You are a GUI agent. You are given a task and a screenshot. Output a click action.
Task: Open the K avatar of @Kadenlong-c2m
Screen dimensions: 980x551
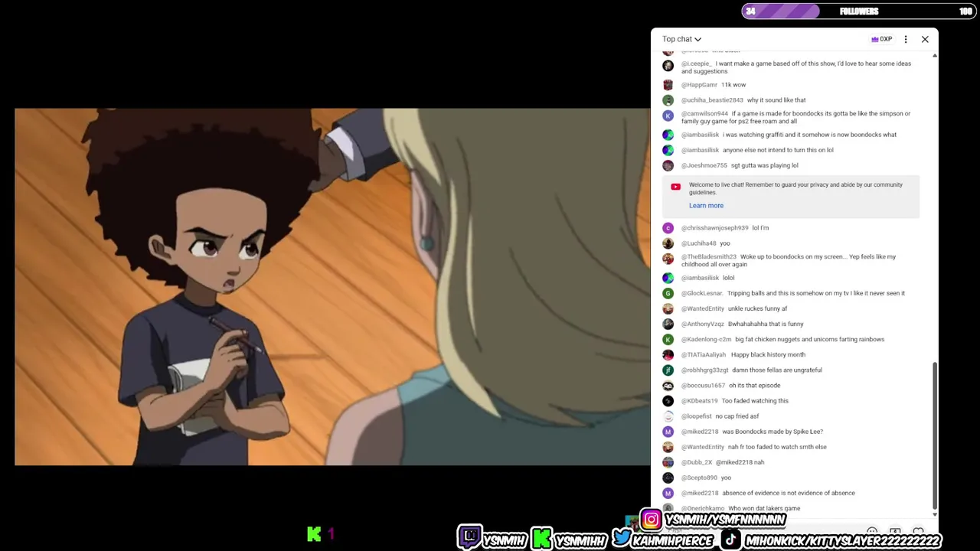click(668, 339)
